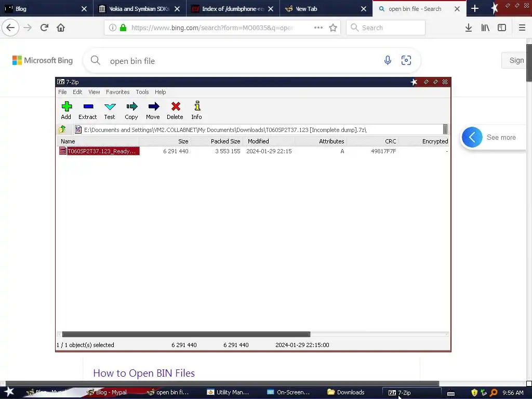The width and height of the screenshot is (532, 399).
Task: Click the yellow shield tray icon
Action: tap(474, 393)
